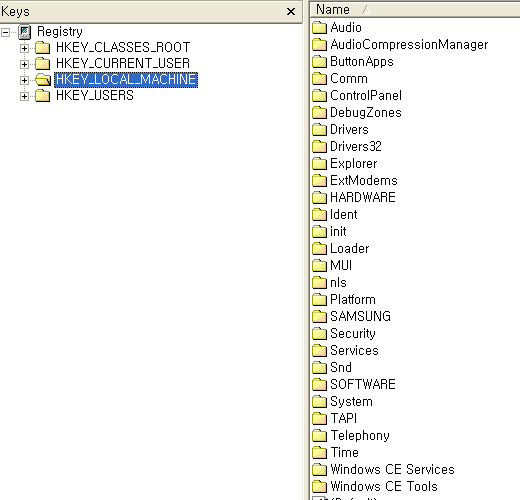Expand HKEY_LOCAL_MACHINE tree node
The height and width of the screenshot is (500, 520).
[24, 80]
